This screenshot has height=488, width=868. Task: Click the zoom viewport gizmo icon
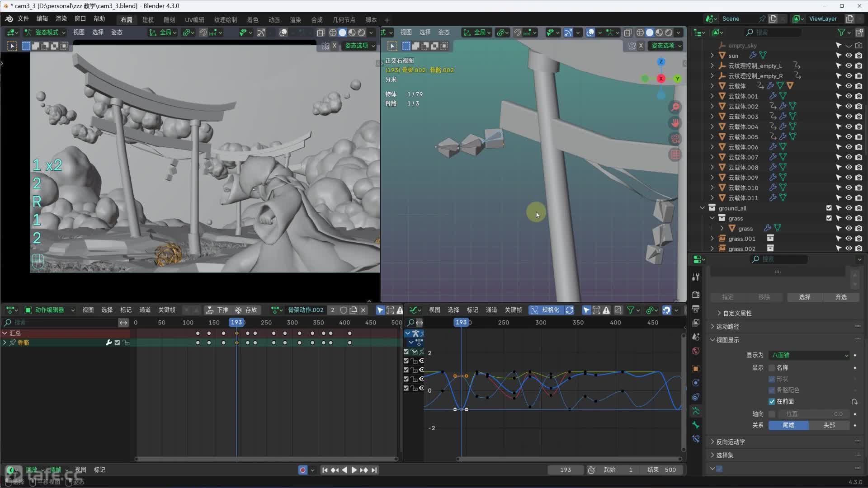click(x=675, y=107)
